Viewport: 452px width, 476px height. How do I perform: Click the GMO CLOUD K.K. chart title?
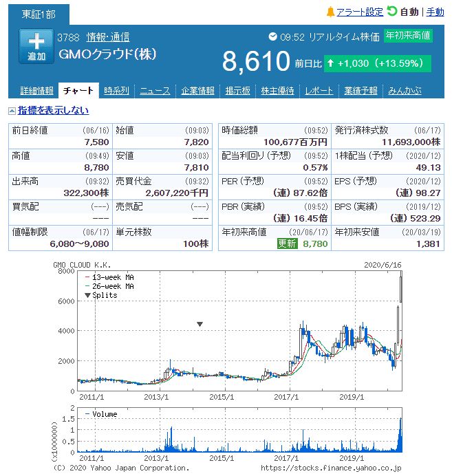82,265
